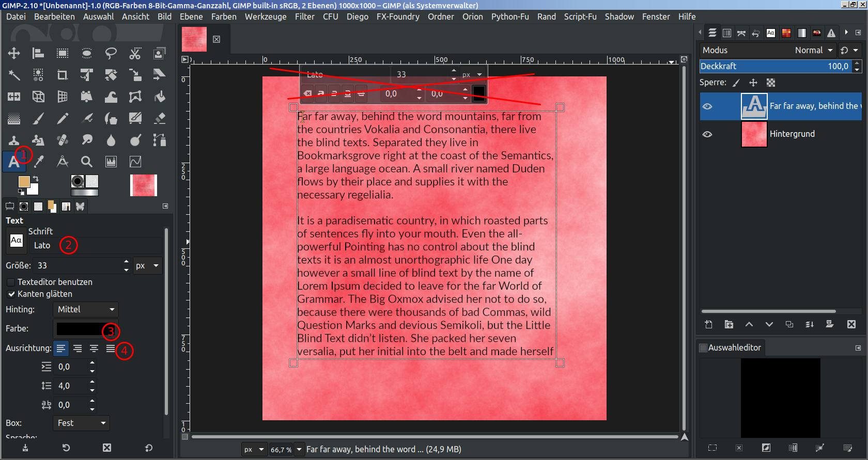Create a new layer
This screenshot has height=460, width=868.
[708, 324]
